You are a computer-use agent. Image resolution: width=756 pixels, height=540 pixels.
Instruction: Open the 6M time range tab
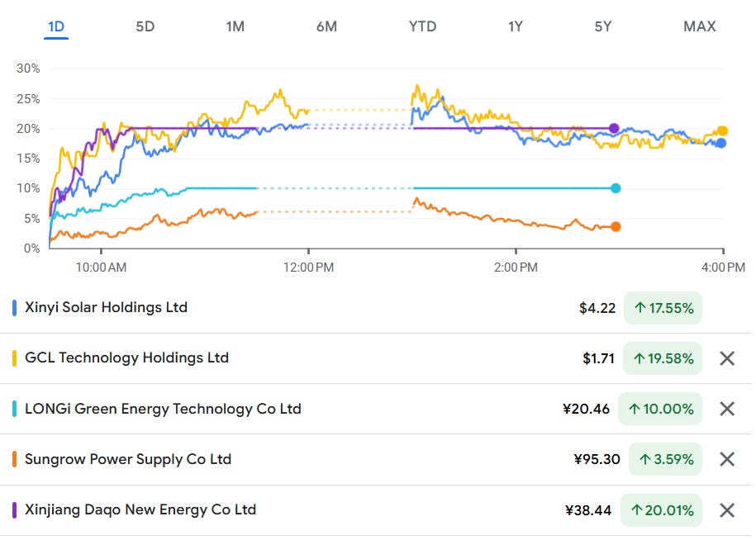[326, 26]
